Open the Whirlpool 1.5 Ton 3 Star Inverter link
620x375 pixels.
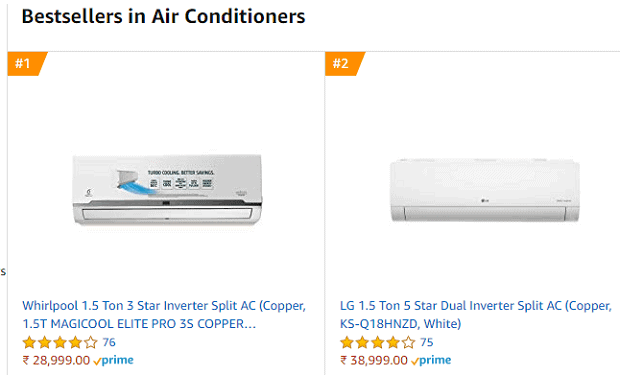click(x=164, y=314)
